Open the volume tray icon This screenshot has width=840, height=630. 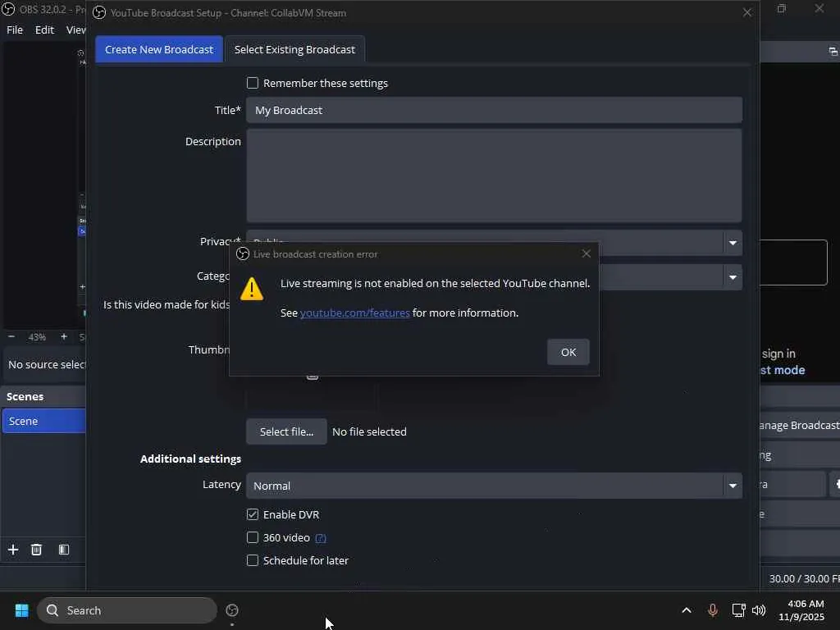tap(759, 610)
